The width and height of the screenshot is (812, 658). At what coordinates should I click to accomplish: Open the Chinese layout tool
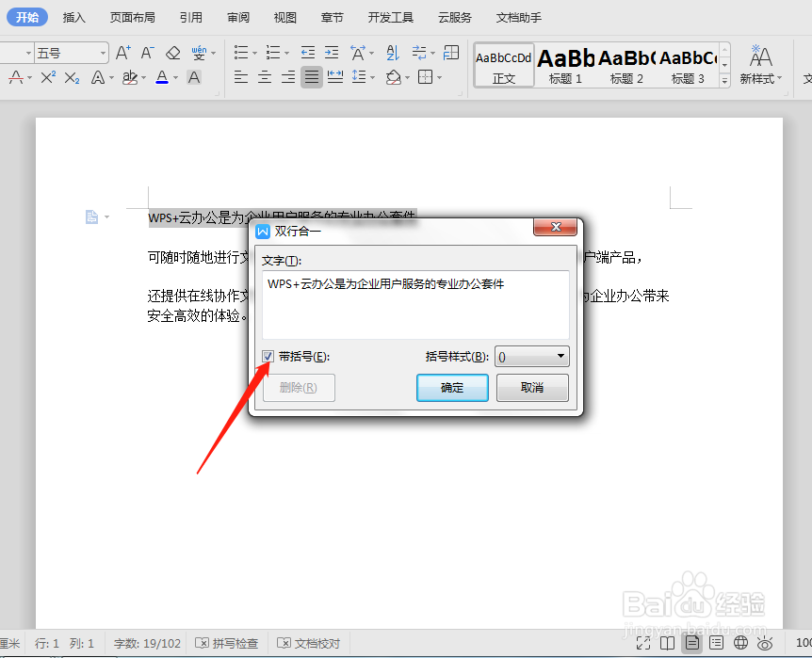358,53
